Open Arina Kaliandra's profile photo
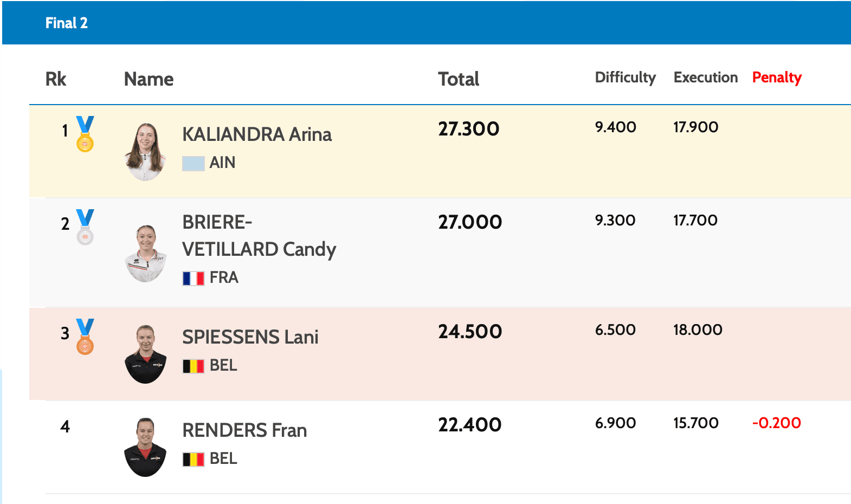This screenshot has height=504, width=851. point(145,152)
